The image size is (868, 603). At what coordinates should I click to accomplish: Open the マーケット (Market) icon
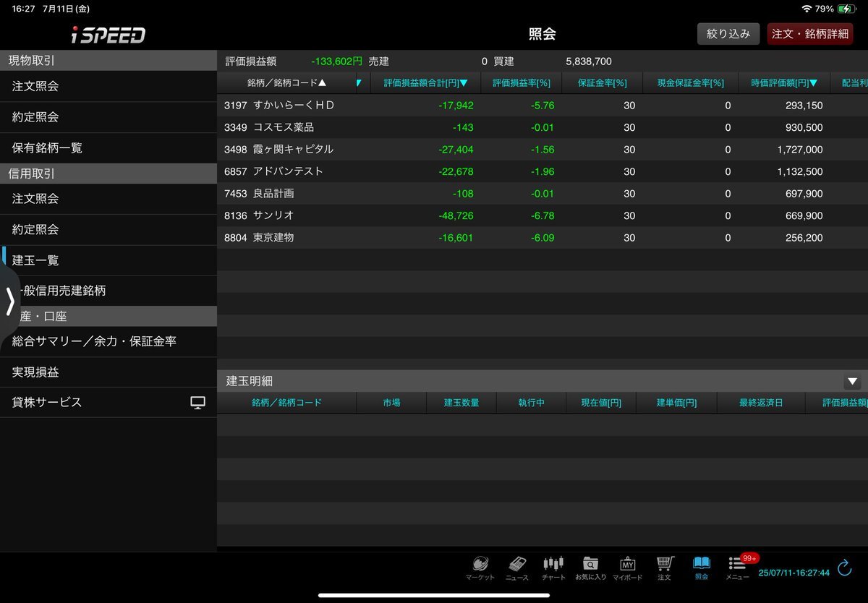click(x=480, y=568)
